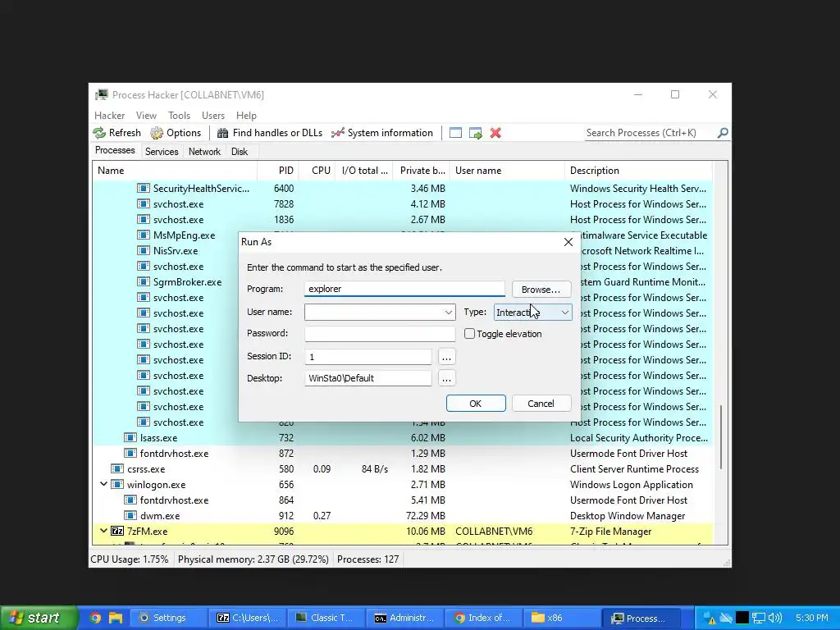The image size is (840, 630).
Task: Collapse the 7zFM.exe tree node
Action: pos(103,531)
